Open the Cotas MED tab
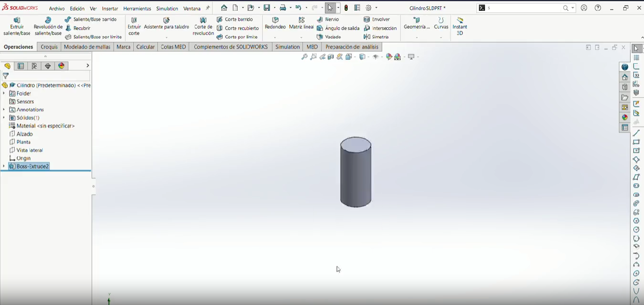 click(x=173, y=47)
